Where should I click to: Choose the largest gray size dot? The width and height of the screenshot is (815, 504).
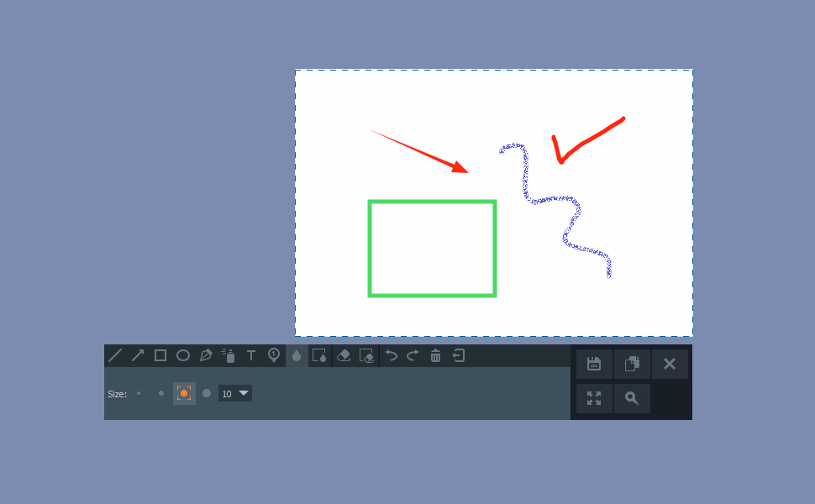207,393
